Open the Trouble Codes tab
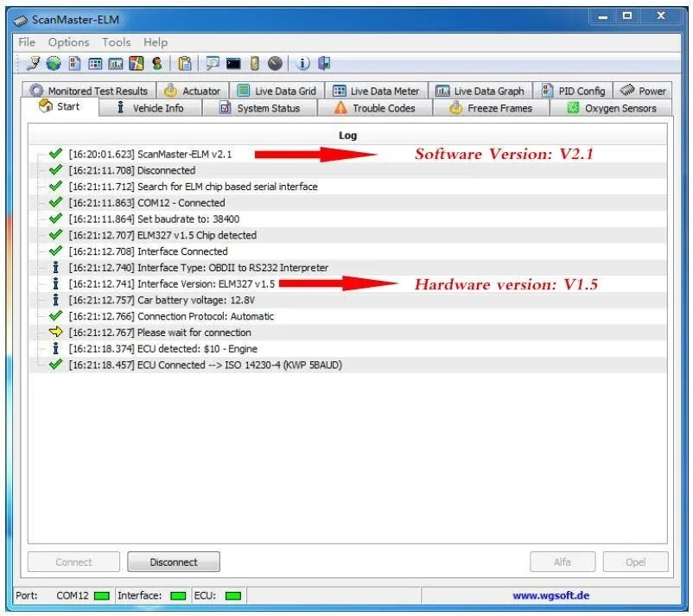This screenshot has height=616, width=693. coord(375,108)
